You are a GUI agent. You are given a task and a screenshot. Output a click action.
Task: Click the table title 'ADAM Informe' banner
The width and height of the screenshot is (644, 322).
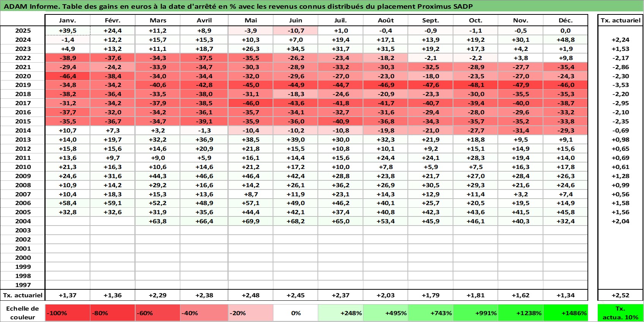click(x=322, y=6)
